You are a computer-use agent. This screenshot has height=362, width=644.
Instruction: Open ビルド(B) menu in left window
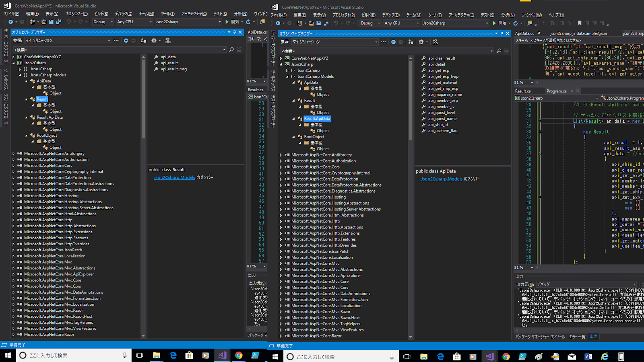pyautogui.click(x=101, y=14)
